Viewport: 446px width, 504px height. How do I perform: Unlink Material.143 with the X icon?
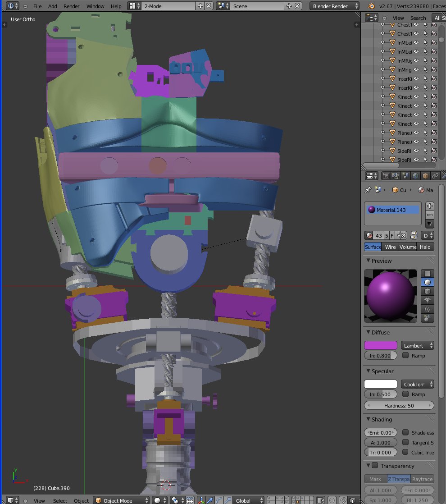pyautogui.click(x=404, y=235)
